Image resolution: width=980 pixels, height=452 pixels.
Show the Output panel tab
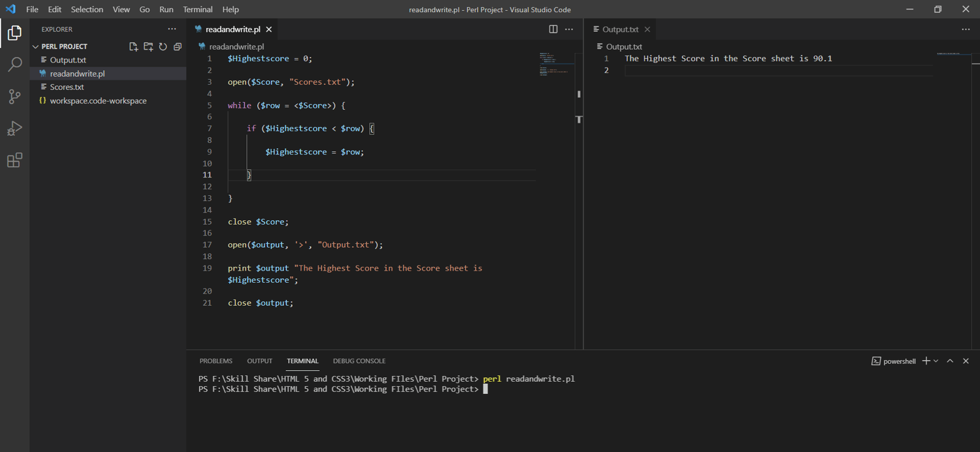tap(260, 361)
